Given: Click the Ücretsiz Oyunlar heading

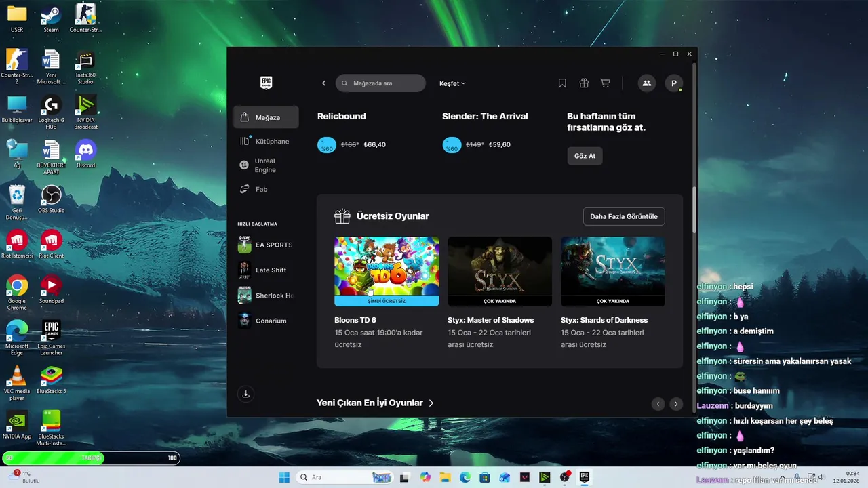Looking at the screenshot, I should [393, 216].
